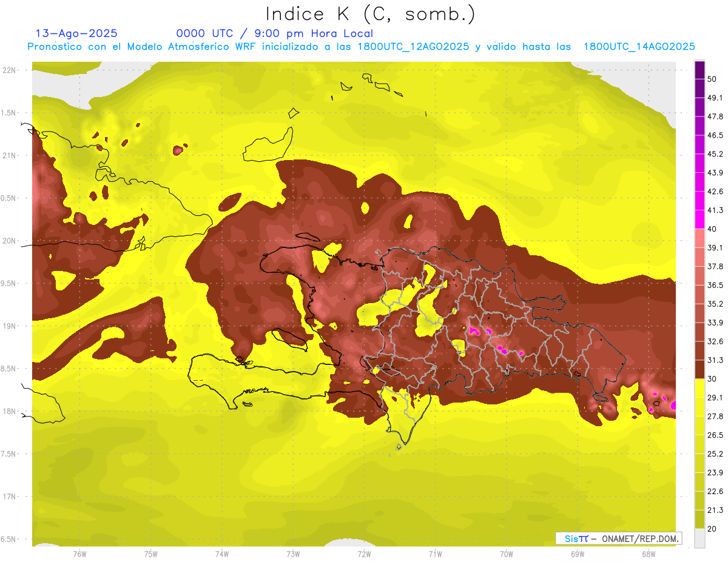The image size is (728, 562).
Task: Click legend value "27.8"
Action: (x=715, y=416)
